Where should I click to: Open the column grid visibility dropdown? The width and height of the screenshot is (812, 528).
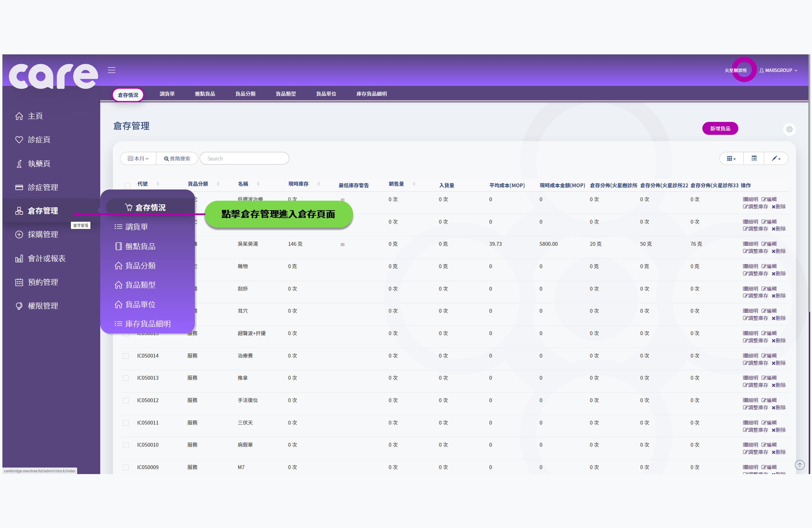pyautogui.click(x=731, y=158)
